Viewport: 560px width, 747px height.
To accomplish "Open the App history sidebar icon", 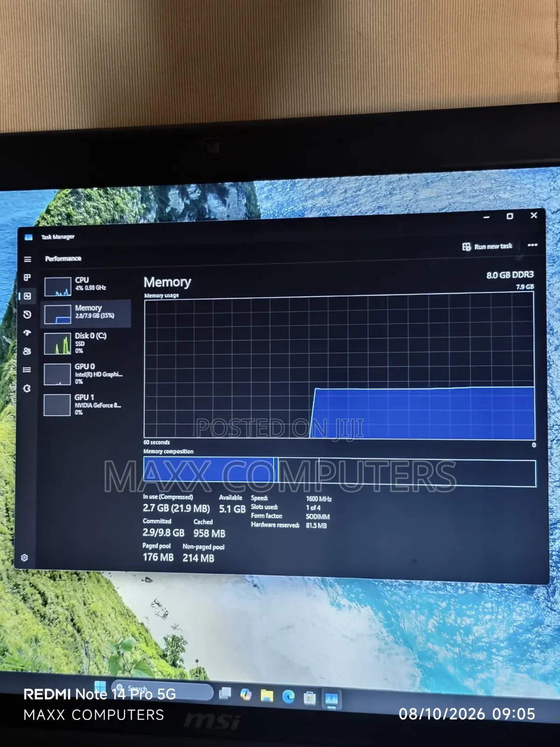I will click(x=28, y=314).
